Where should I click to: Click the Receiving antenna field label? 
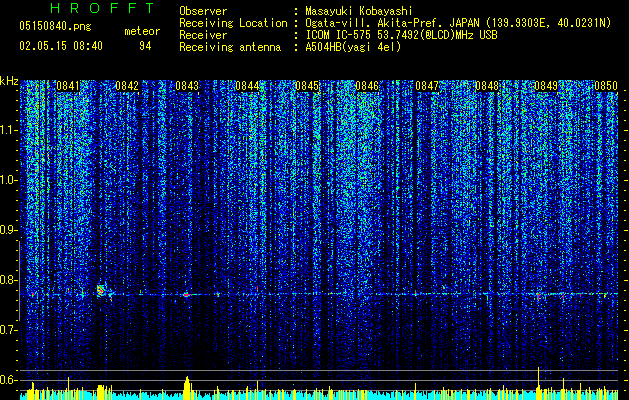pos(230,47)
